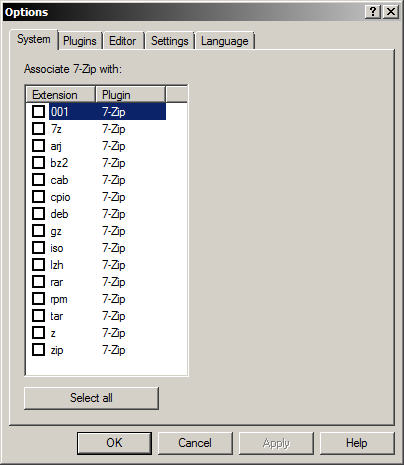Switch to the Plugins tab
This screenshot has height=465, width=404.
coord(80,41)
